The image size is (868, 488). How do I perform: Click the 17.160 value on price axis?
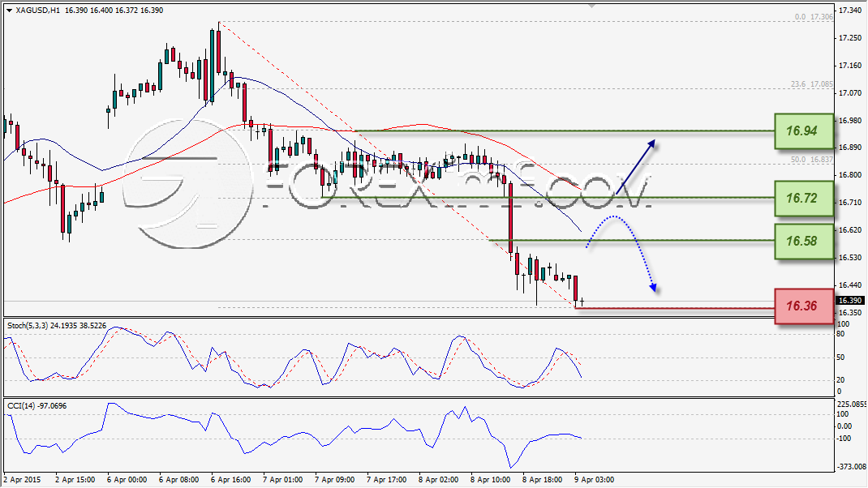pyautogui.click(x=850, y=66)
